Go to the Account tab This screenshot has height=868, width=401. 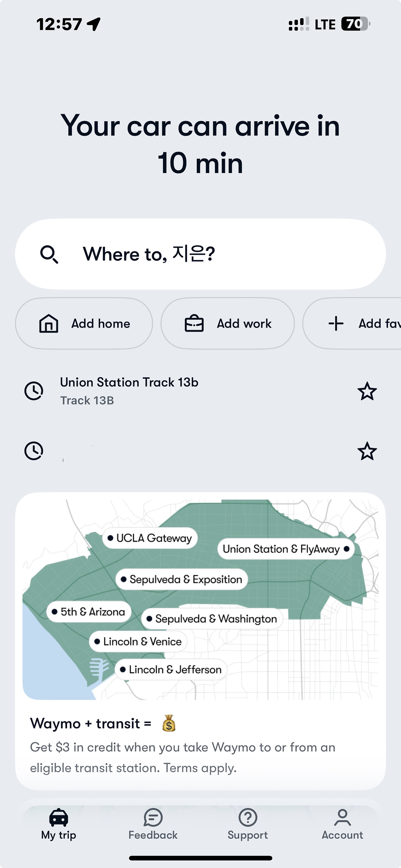tap(342, 824)
